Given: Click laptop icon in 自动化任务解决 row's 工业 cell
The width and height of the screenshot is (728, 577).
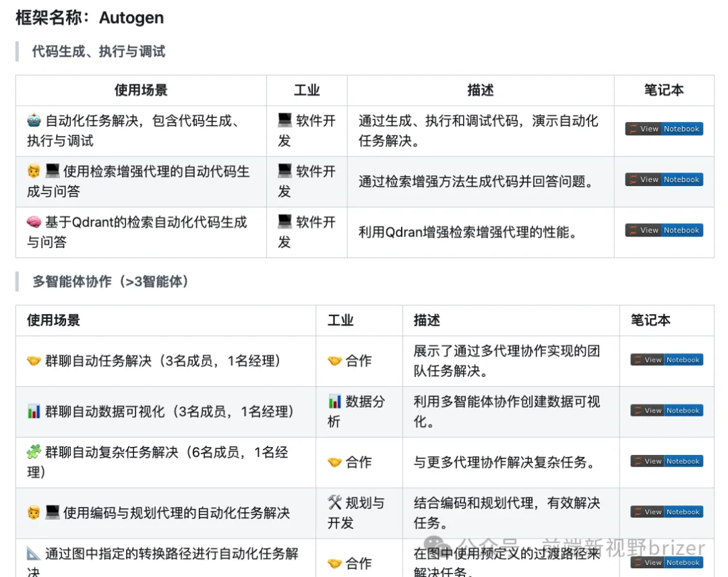Looking at the screenshot, I should 284,120.
